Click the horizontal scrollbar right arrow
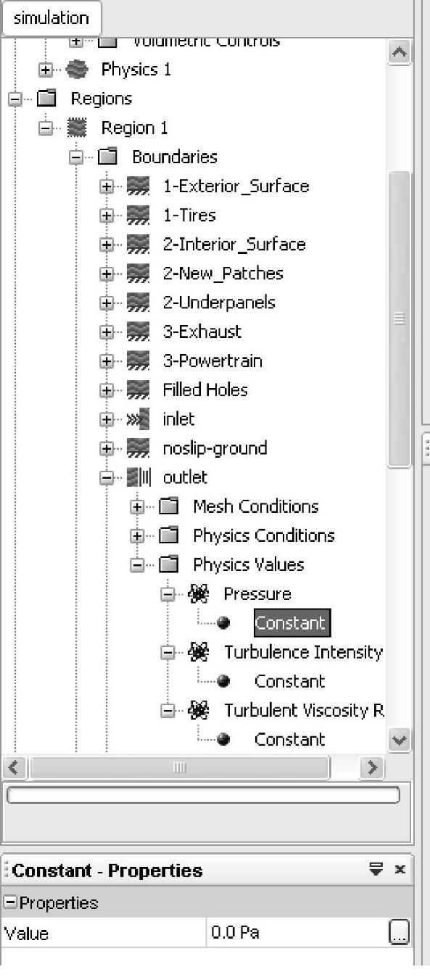 point(373,767)
